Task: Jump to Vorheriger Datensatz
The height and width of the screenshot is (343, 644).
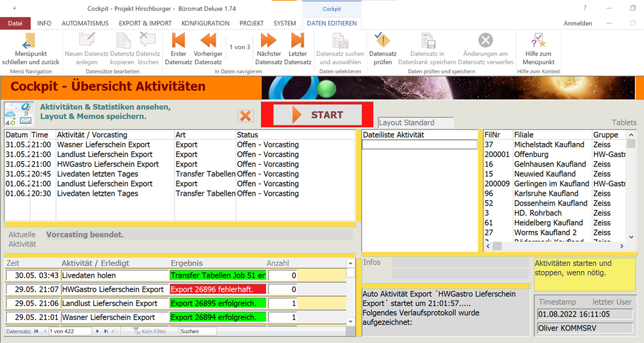Action: click(208, 41)
